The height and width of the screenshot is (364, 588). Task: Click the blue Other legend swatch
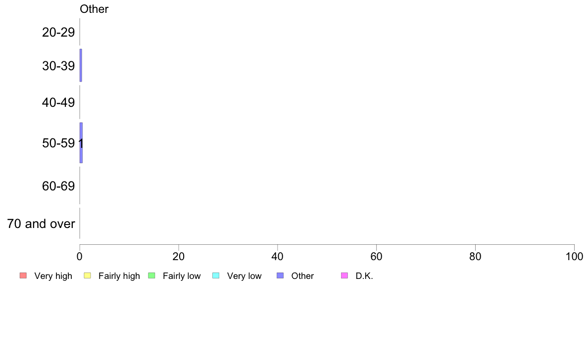coord(280,275)
